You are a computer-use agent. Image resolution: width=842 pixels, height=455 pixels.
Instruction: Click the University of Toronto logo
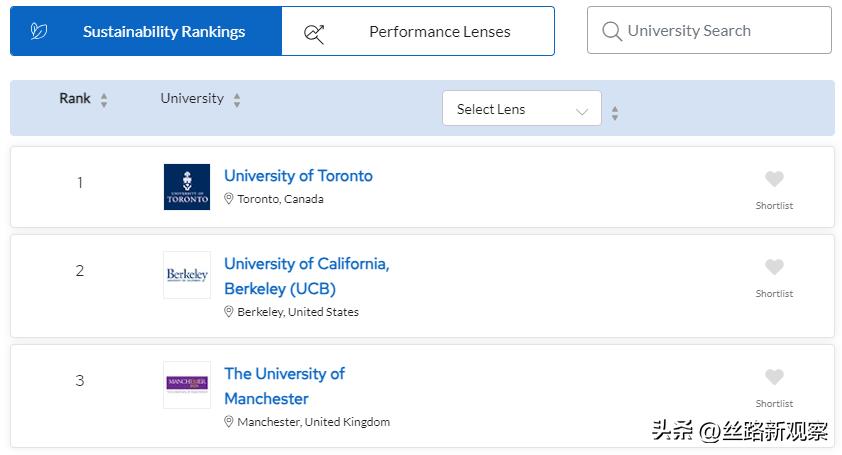187,186
